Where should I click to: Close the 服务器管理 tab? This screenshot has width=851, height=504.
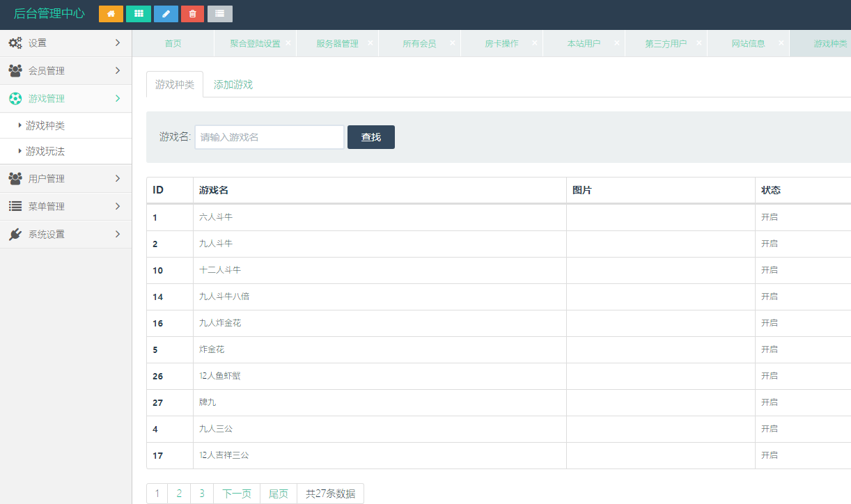[x=370, y=42]
